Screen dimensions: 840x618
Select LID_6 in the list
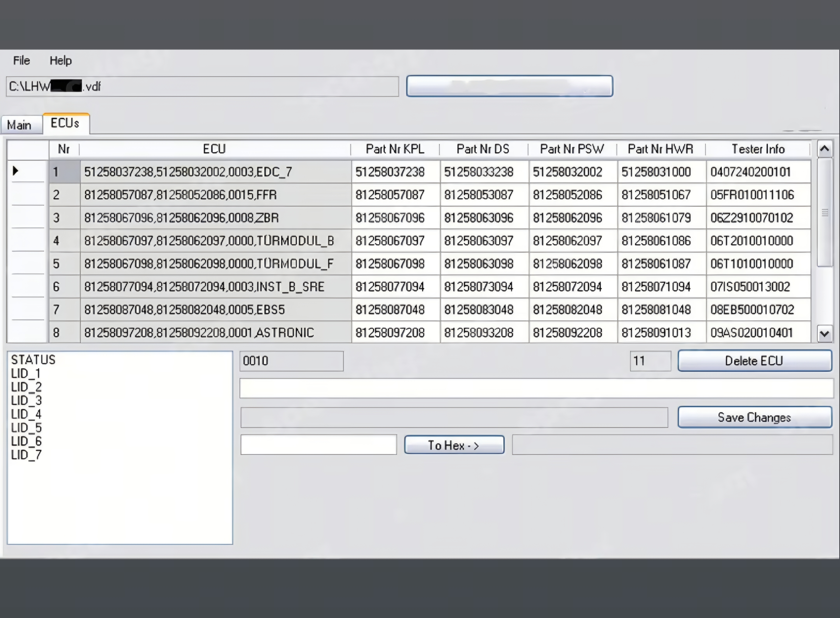click(26, 441)
